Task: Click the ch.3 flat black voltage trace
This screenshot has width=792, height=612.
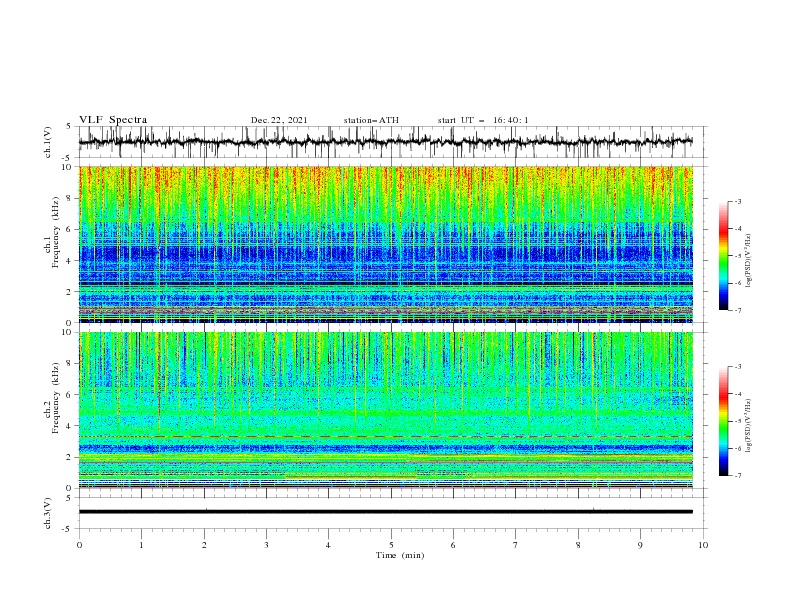Action: (385, 512)
